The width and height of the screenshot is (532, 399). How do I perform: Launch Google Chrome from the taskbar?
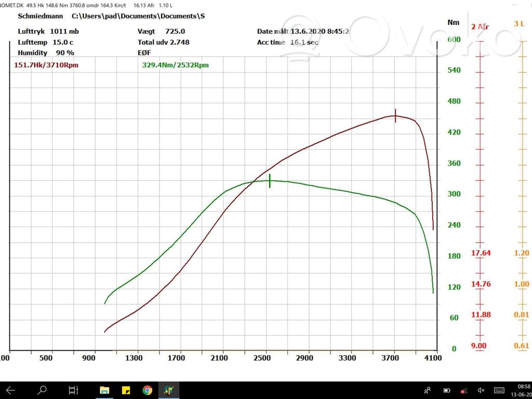click(x=147, y=390)
